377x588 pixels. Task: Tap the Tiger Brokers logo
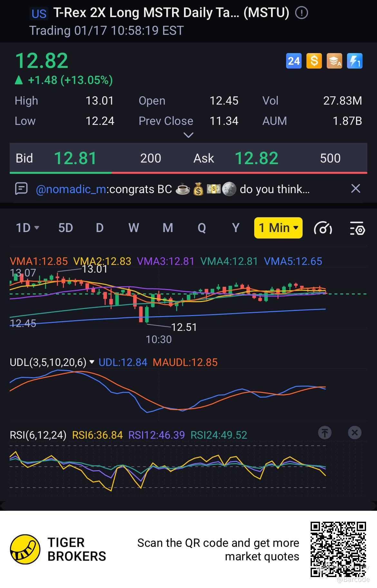(25, 549)
